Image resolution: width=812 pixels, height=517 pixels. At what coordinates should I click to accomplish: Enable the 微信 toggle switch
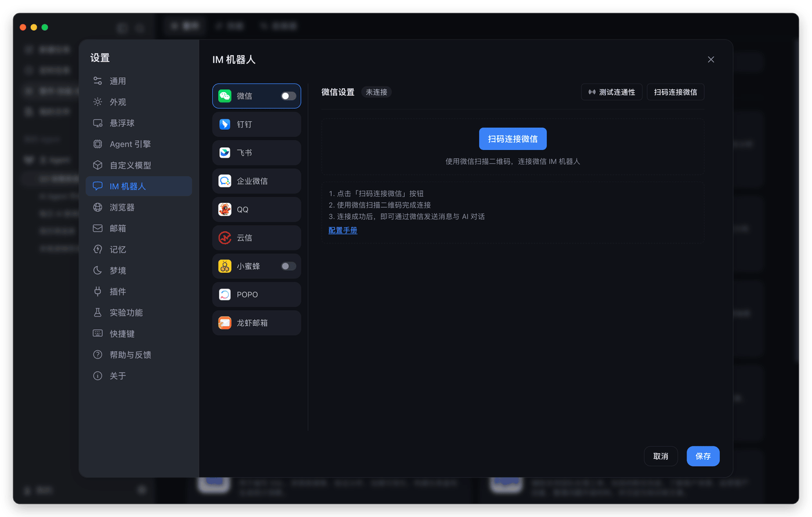point(288,96)
